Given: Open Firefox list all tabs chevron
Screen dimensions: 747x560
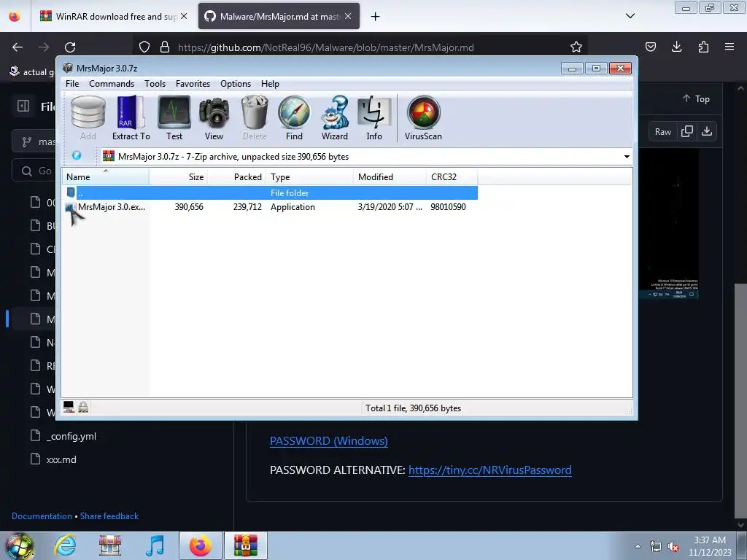Looking at the screenshot, I should (630, 16).
